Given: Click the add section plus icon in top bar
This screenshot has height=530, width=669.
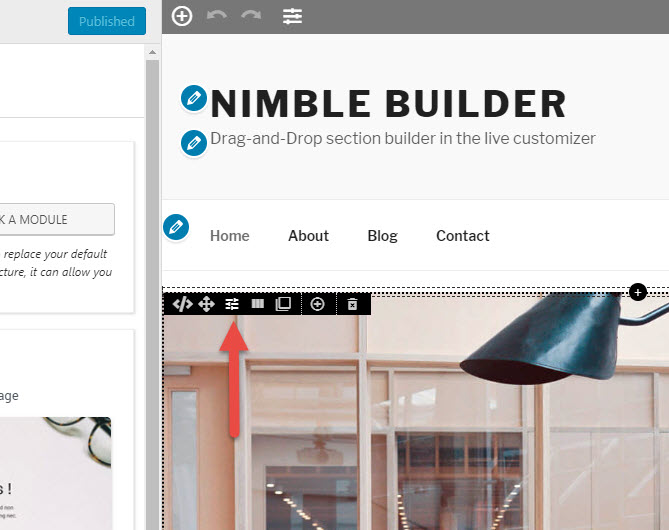Looking at the screenshot, I should 182,16.
